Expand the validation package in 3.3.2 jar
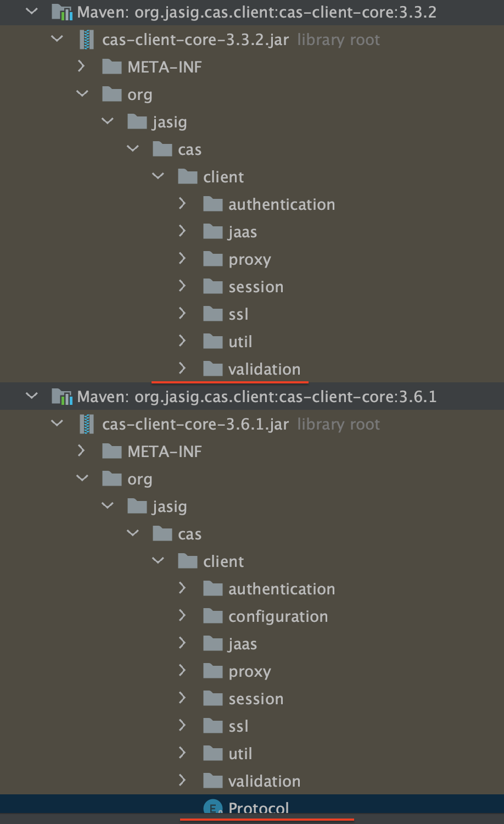Viewport: 504px width, 824px height. 183,369
